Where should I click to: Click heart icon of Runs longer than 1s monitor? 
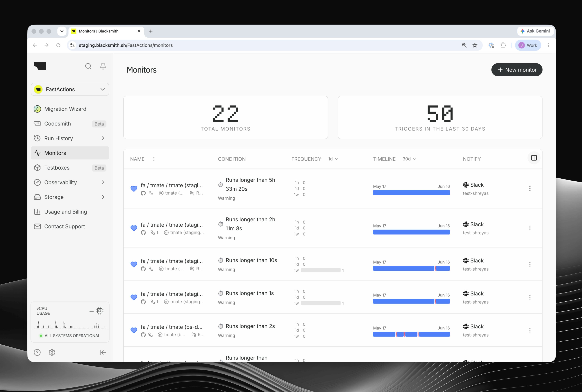click(x=134, y=298)
